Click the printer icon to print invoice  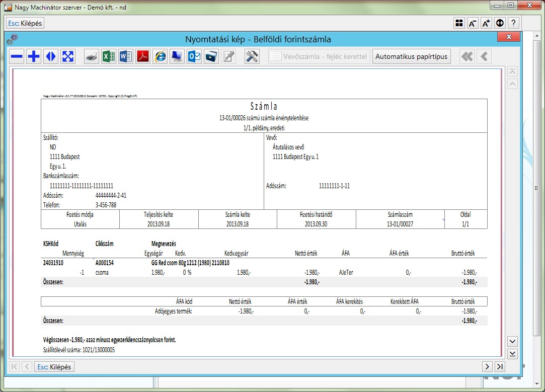pos(91,57)
